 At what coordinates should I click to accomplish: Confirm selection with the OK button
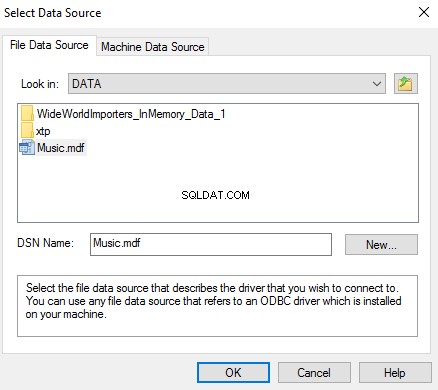click(233, 372)
